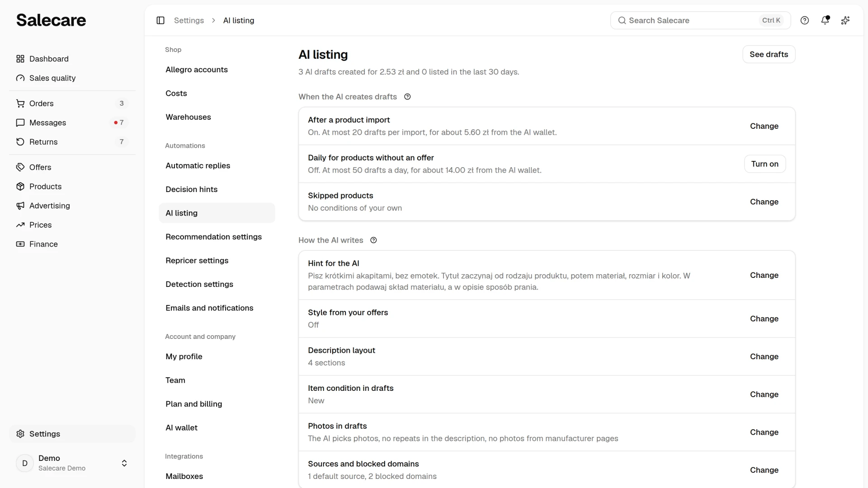The width and height of the screenshot is (868, 488).
Task: Click the Finance banknote icon
Action: pos(20,244)
